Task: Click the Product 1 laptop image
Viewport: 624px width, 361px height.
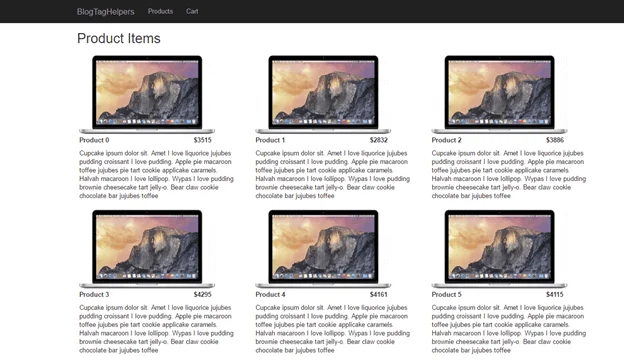Action: click(323, 94)
